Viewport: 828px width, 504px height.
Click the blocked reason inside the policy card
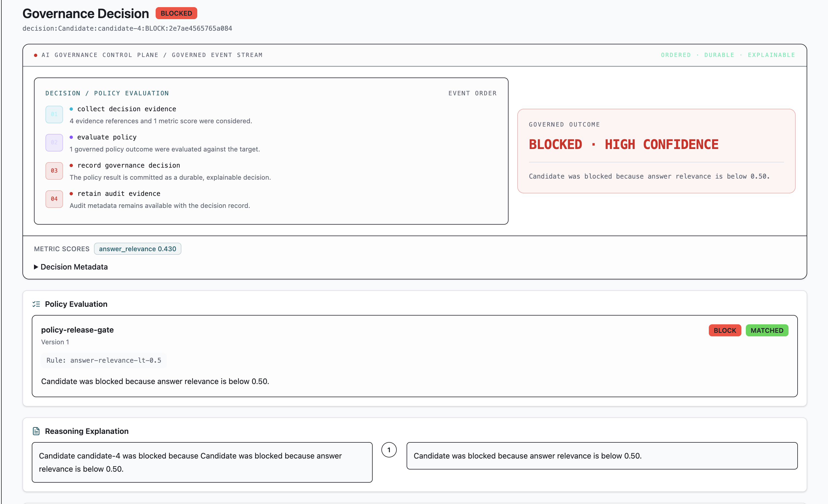[x=155, y=381]
